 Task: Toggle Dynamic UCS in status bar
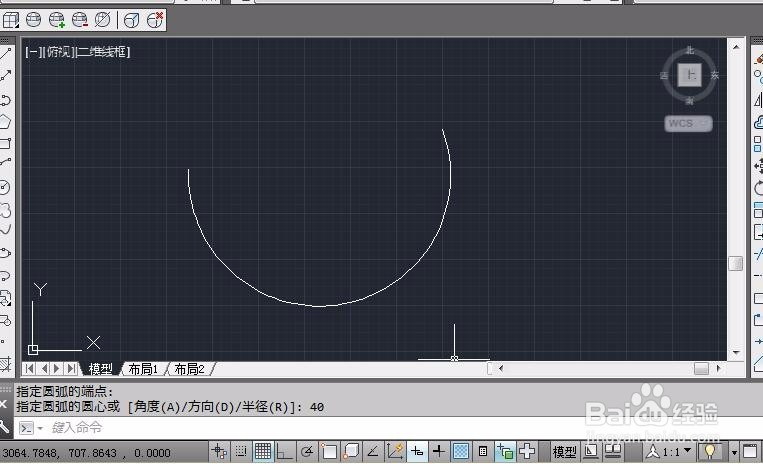[x=395, y=452]
